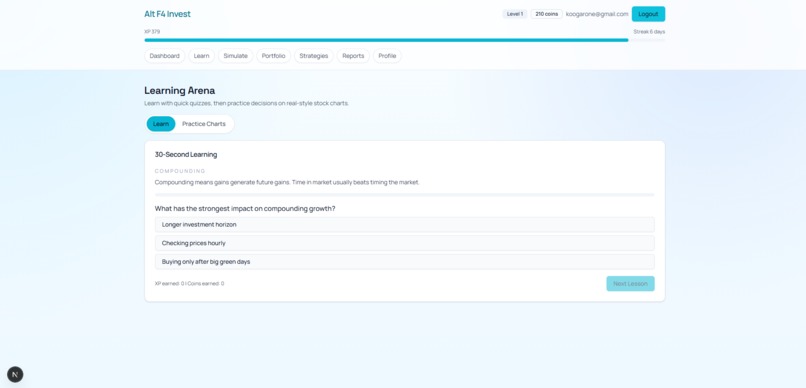
Task: Choose answer Buying only after big green days
Action: (405, 262)
